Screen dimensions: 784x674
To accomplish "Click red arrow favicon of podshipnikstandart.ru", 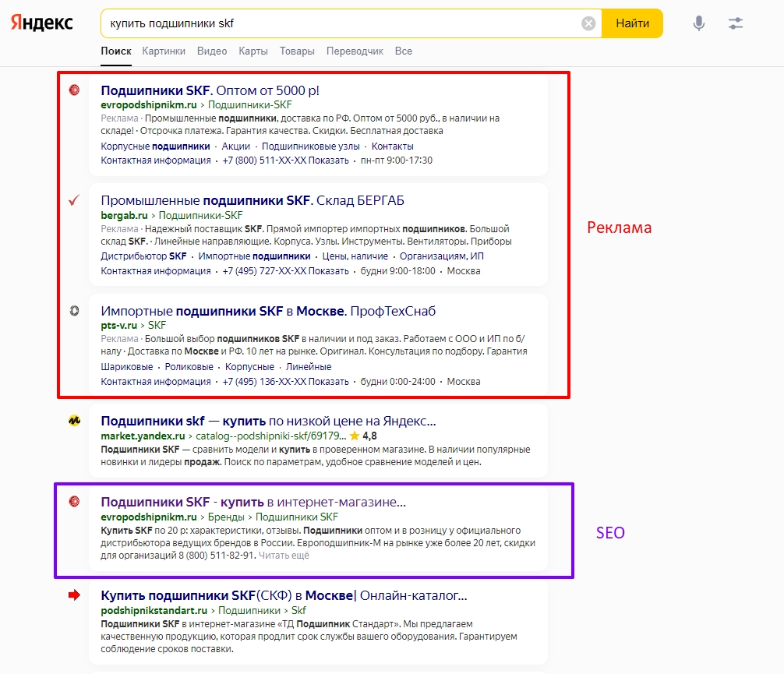I will pos(74,595).
